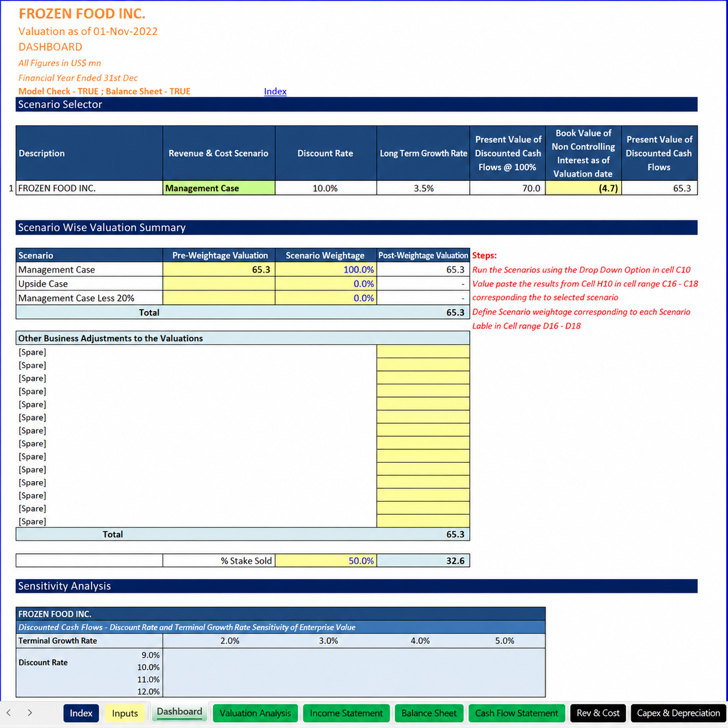
Task: Select Other Business Adjustments header row
Action: 243,338
